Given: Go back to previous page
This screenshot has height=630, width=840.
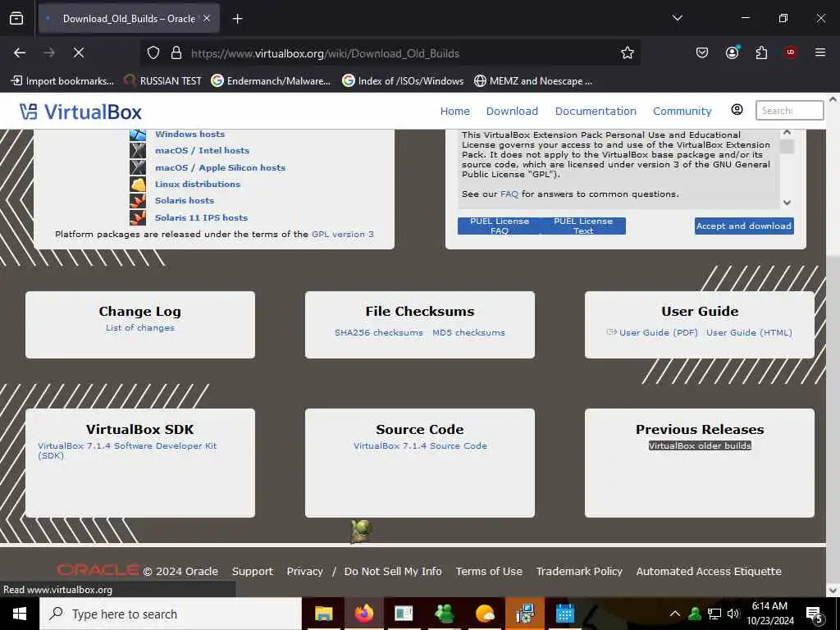Looking at the screenshot, I should pos(20,52).
